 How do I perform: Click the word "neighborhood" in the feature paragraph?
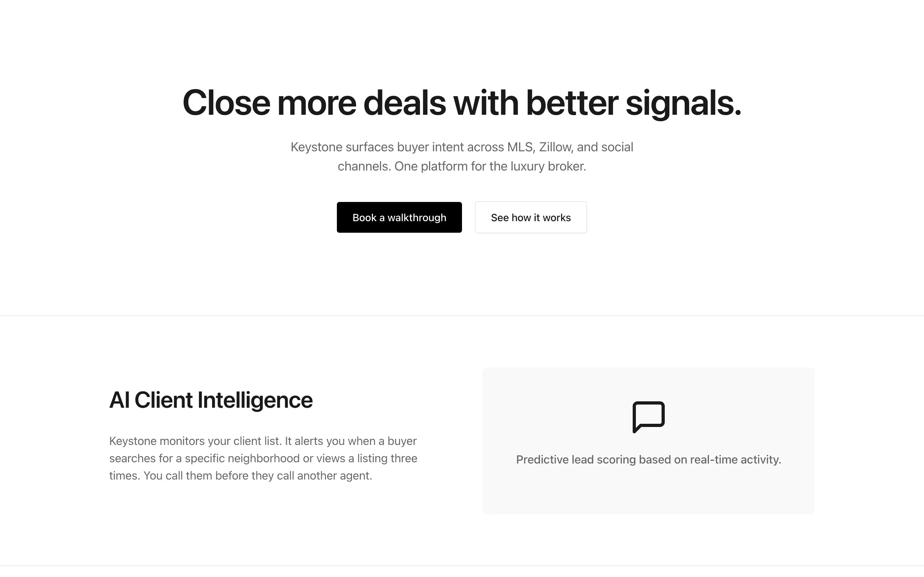click(x=263, y=458)
